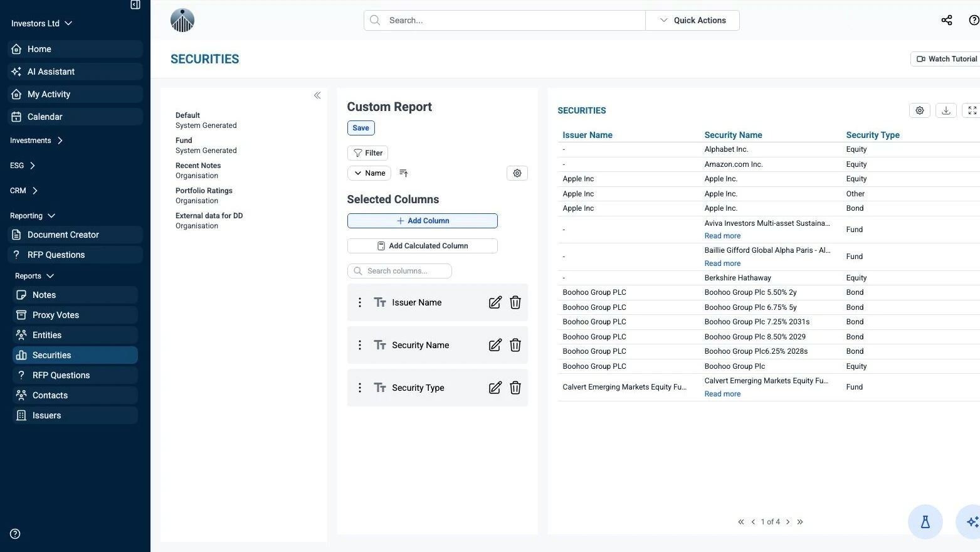
Task: Delete the Security Type column
Action: tap(515, 388)
